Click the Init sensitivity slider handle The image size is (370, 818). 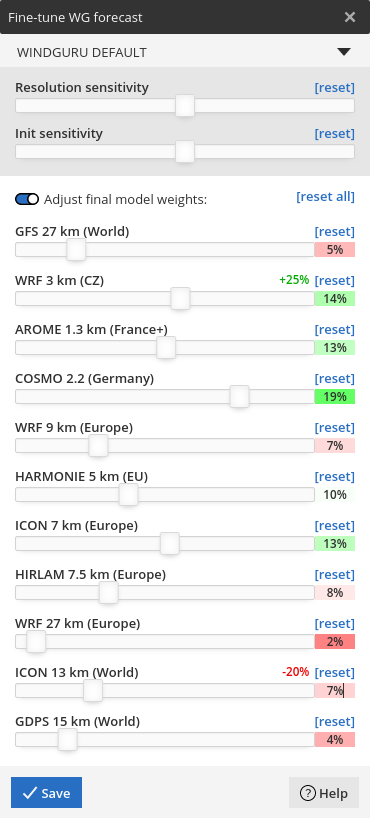coord(185,152)
